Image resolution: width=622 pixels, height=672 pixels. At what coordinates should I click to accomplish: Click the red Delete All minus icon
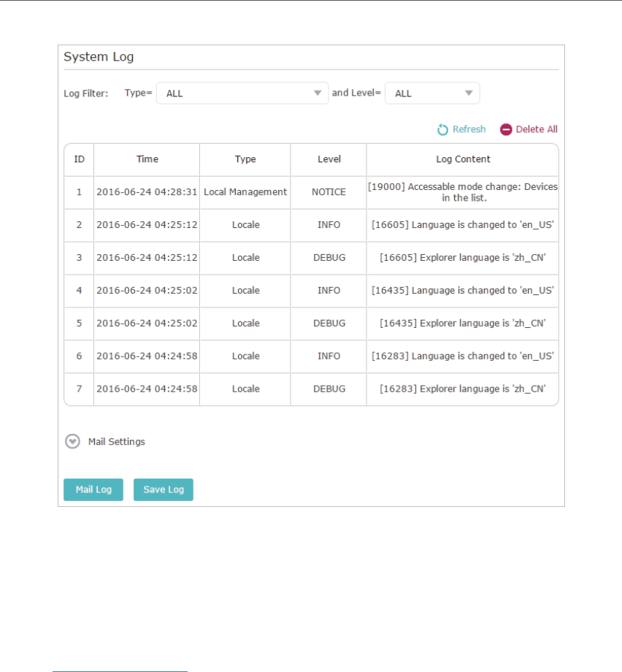point(506,129)
